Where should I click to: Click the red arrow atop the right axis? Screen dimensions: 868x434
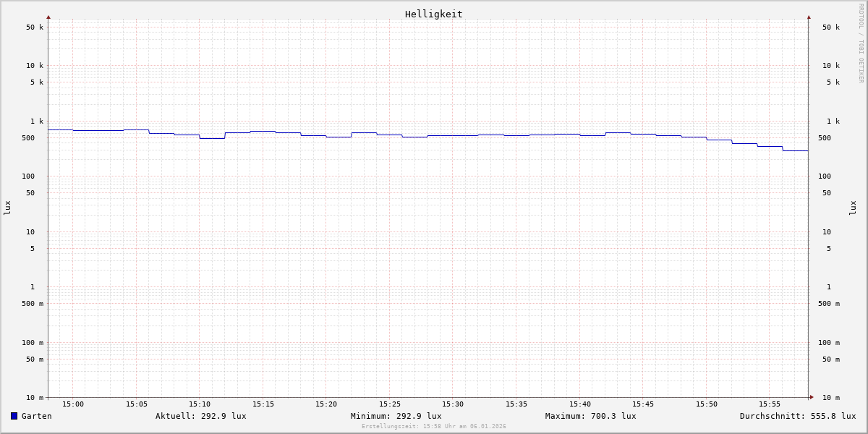(809, 17)
